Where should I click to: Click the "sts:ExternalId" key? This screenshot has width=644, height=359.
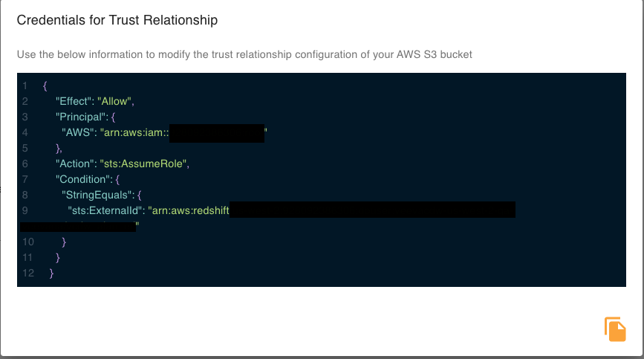(x=105, y=210)
